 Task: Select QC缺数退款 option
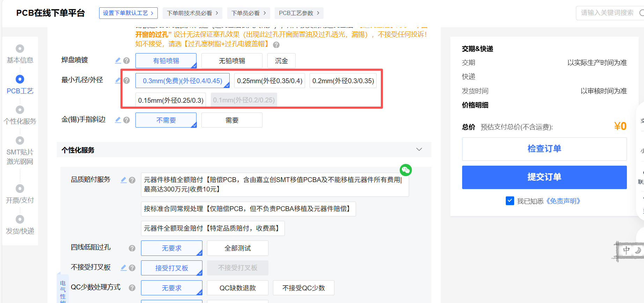237,288
